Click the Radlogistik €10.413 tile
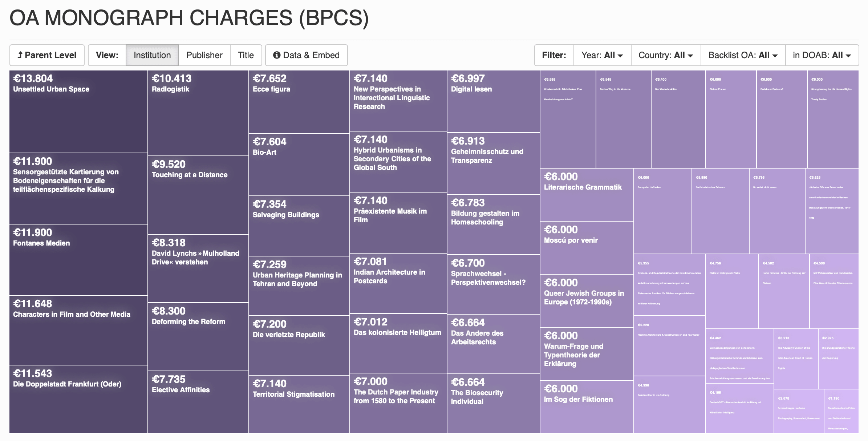Screen dimensions: 868x441 click(x=198, y=113)
